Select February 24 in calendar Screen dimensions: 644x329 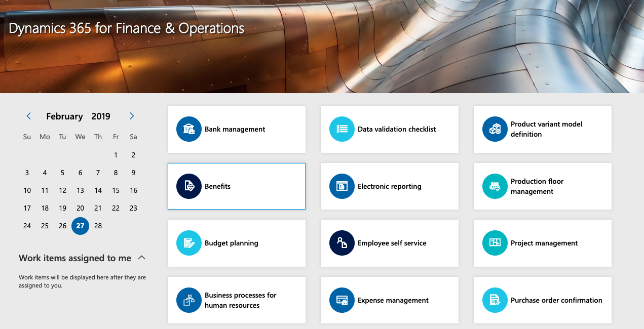pyautogui.click(x=27, y=226)
